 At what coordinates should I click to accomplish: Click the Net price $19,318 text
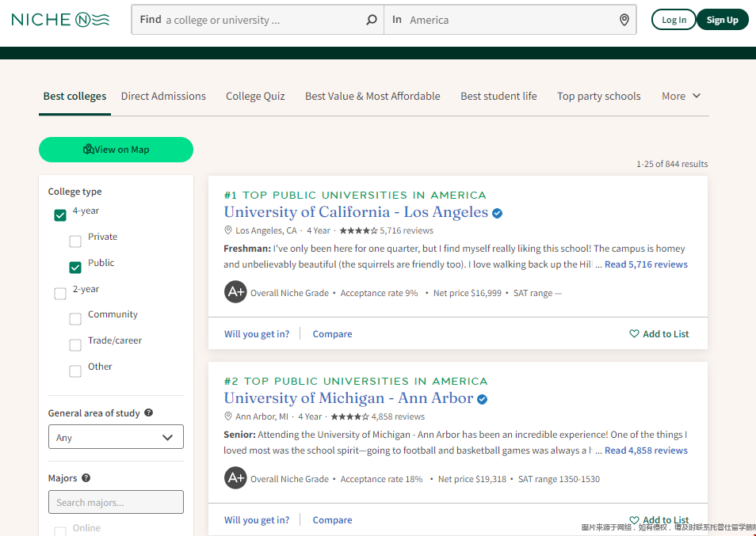click(472, 479)
